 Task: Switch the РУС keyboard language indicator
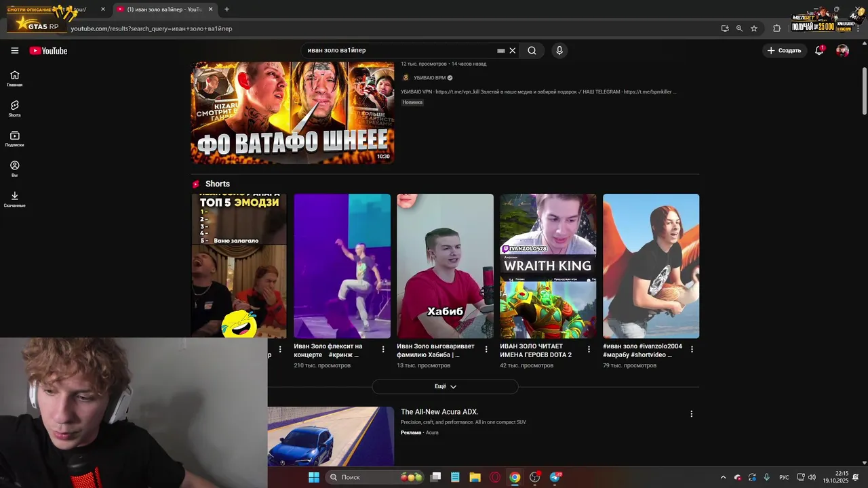[x=784, y=477]
